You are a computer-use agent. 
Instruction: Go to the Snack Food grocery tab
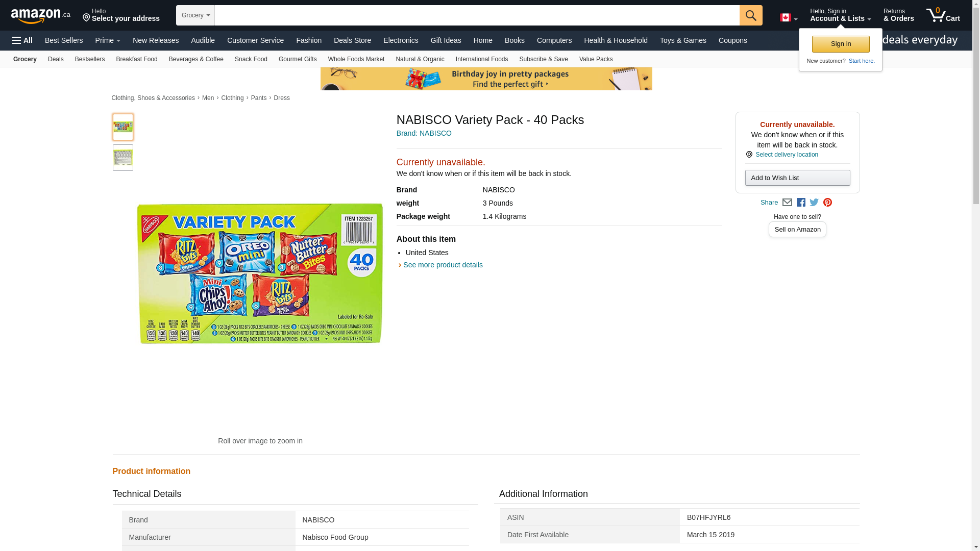(x=251, y=59)
